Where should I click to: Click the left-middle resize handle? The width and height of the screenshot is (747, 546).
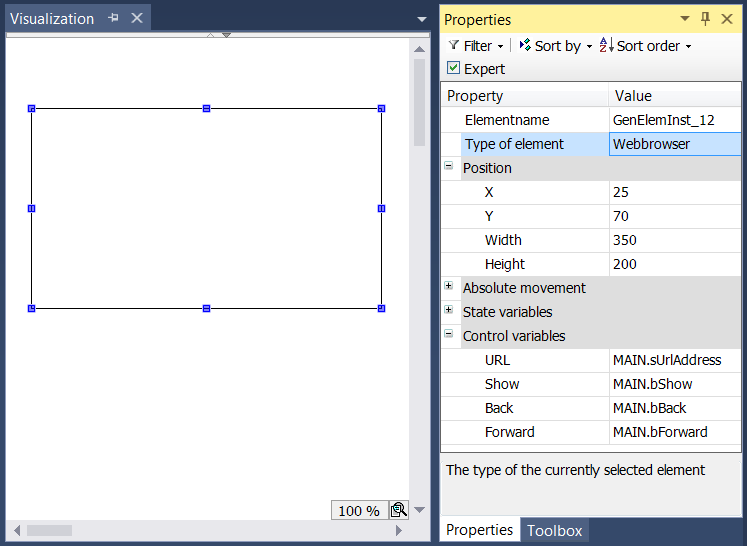click(31, 208)
